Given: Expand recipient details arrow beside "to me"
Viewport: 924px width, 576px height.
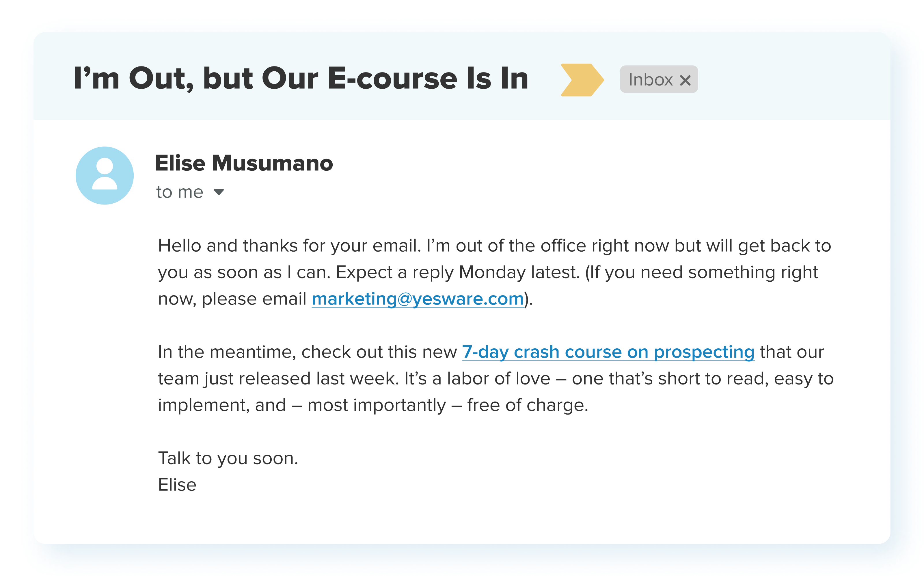Looking at the screenshot, I should click(x=219, y=192).
